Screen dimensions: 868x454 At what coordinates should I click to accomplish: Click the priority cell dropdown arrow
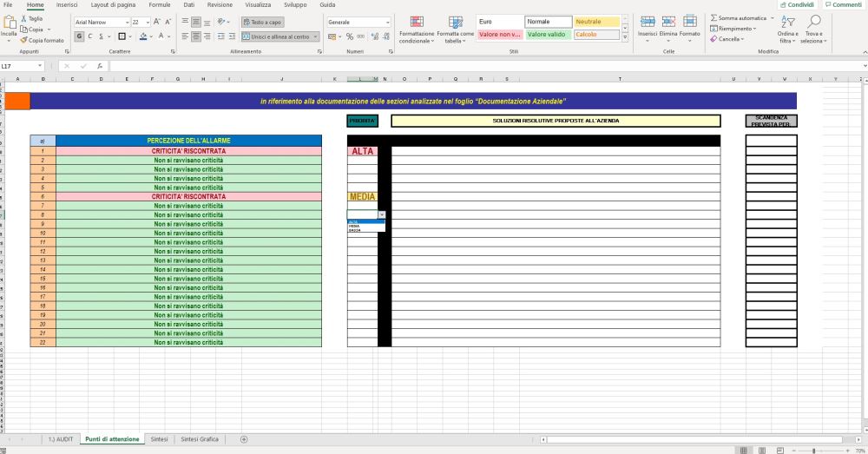[381, 214]
